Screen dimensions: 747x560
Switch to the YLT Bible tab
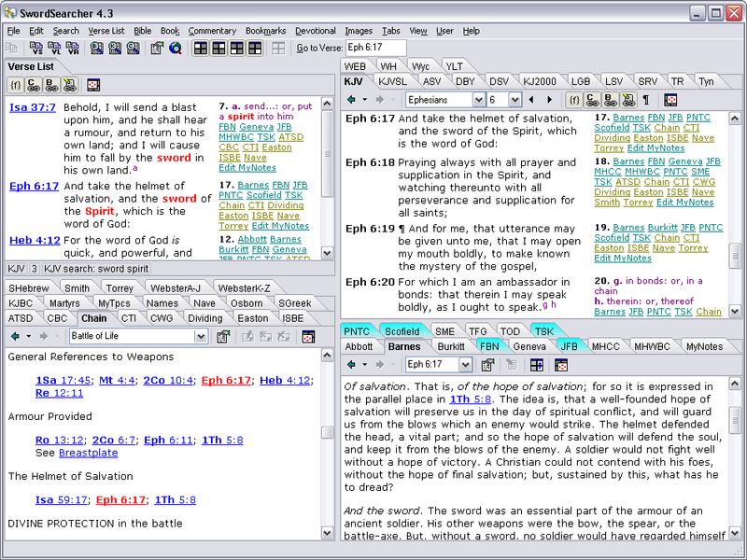[455, 66]
